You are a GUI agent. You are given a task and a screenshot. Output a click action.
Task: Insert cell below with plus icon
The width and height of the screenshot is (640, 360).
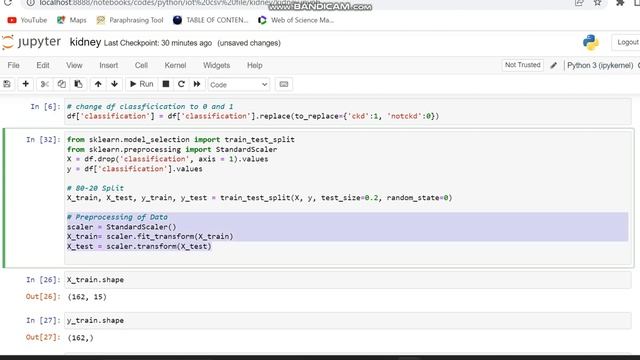[x=25, y=84]
